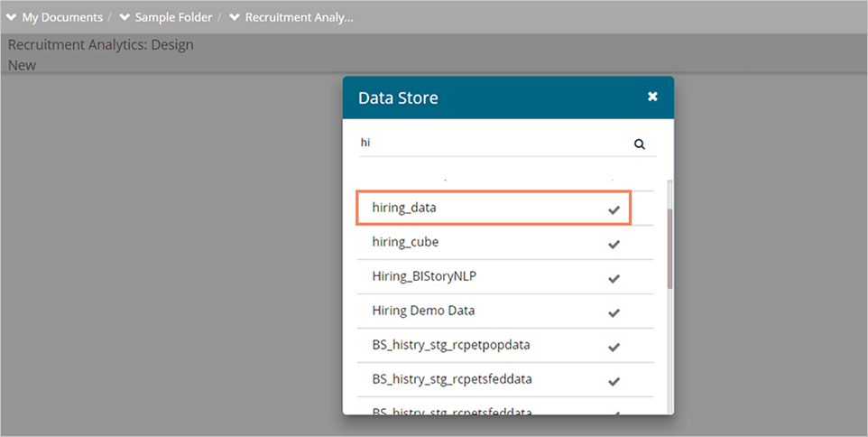Open Sample Folder breadcrumb link
The height and width of the screenshot is (437, 868).
coord(174,17)
